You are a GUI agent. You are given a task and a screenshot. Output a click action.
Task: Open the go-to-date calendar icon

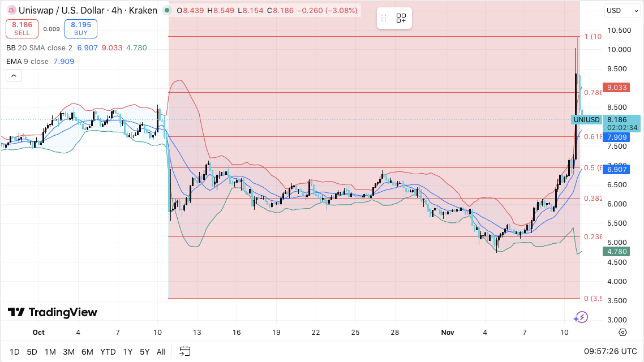185,351
